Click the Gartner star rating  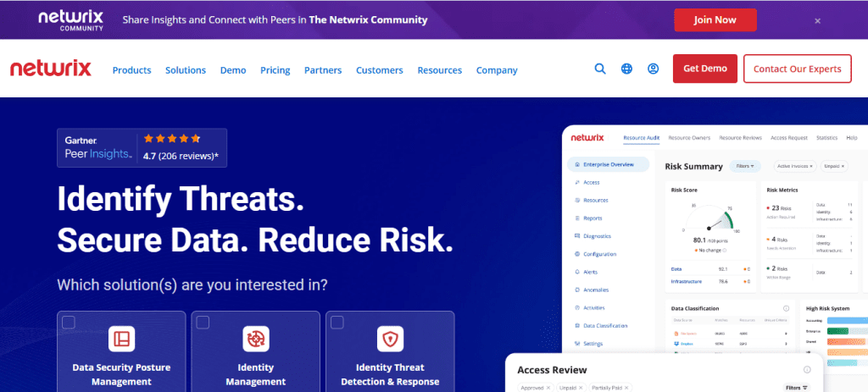click(171, 139)
